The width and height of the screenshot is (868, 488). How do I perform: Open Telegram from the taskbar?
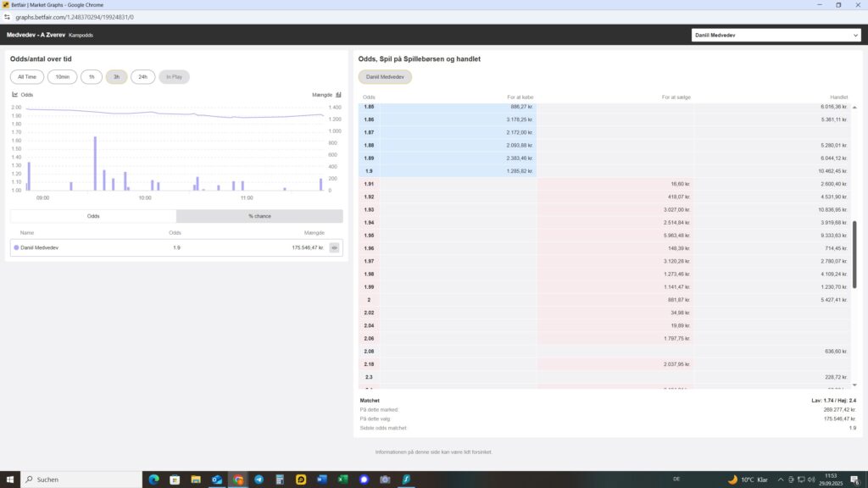pyautogui.click(x=259, y=480)
